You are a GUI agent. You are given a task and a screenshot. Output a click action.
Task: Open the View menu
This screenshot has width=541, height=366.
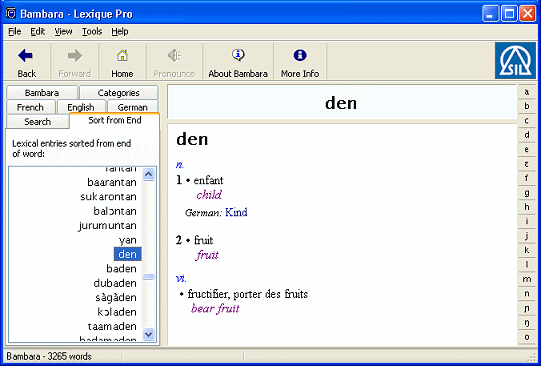point(63,32)
